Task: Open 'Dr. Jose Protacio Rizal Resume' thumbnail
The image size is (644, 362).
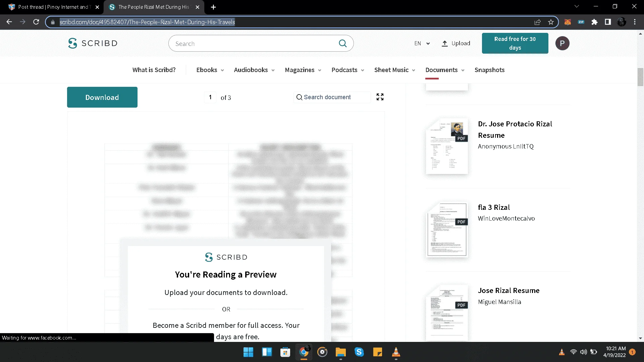Action: pos(447,146)
